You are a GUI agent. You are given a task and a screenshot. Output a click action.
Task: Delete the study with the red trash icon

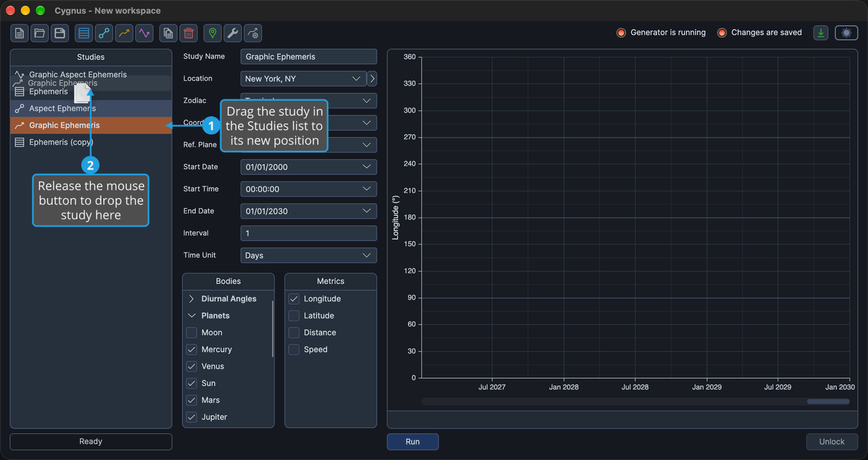point(189,33)
